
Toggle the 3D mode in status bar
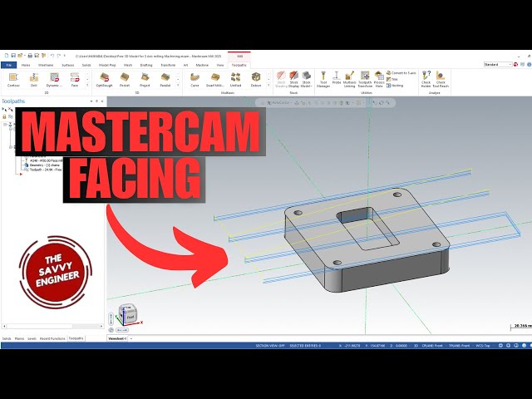[x=416, y=346]
